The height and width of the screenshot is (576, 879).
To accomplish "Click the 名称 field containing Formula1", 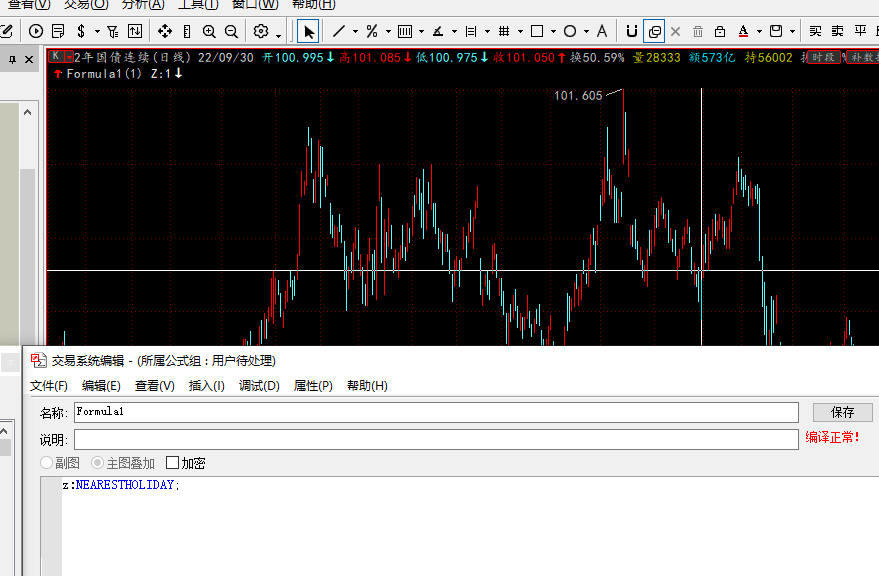I will click(x=436, y=412).
